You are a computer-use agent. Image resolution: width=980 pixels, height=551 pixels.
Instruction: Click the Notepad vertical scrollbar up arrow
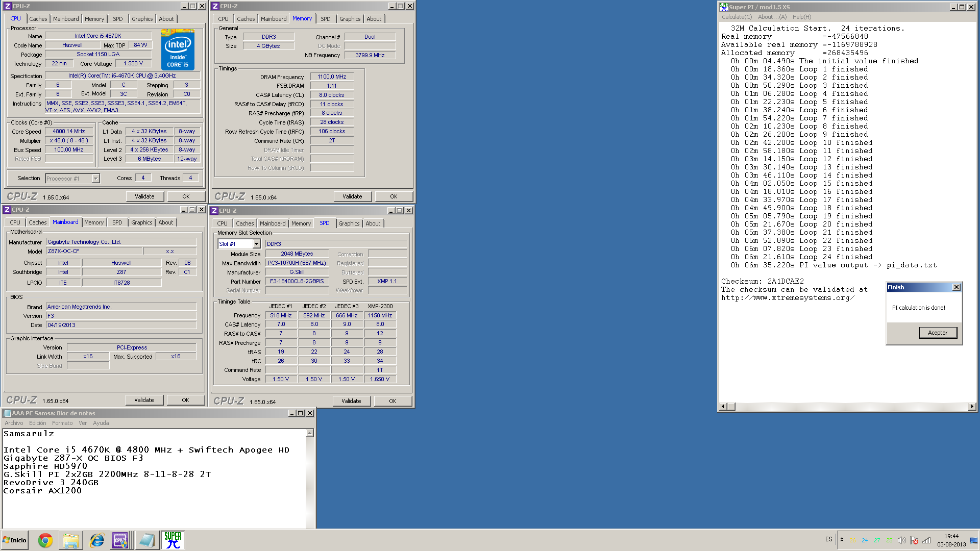coord(309,433)
